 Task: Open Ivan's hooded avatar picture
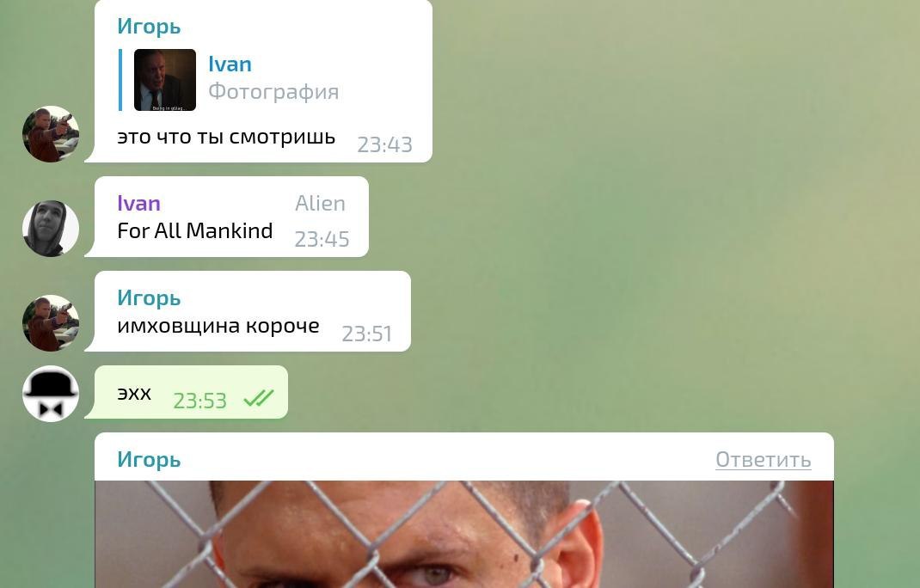pos(51,229)
